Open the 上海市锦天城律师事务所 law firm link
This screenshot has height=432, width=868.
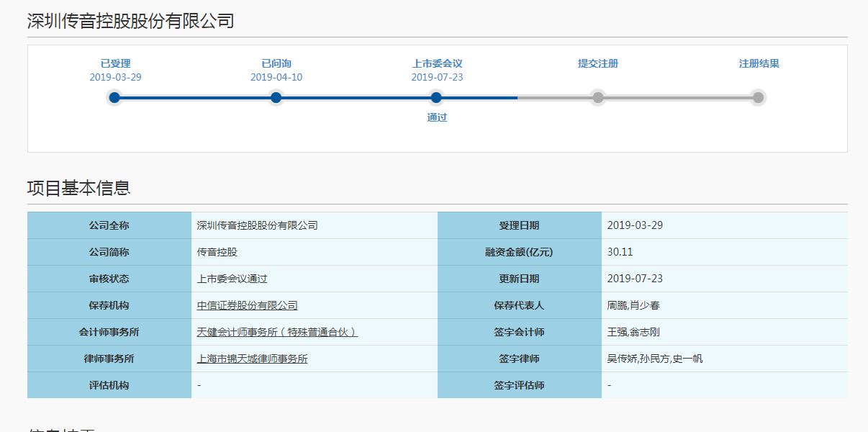coord(253,359)
